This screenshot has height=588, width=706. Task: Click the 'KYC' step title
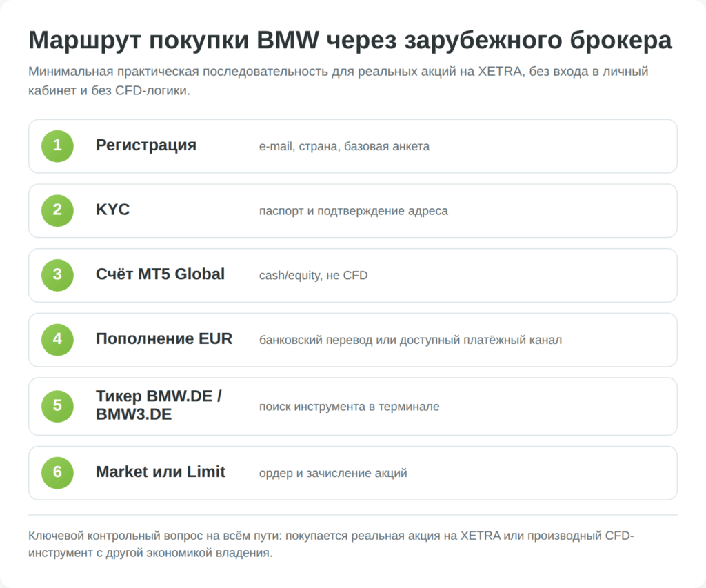point(112,210)
